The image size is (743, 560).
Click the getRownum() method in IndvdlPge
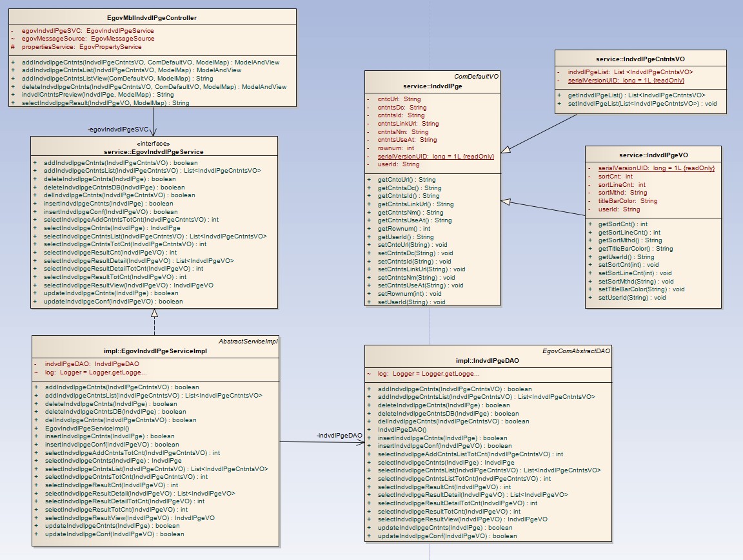404,229
